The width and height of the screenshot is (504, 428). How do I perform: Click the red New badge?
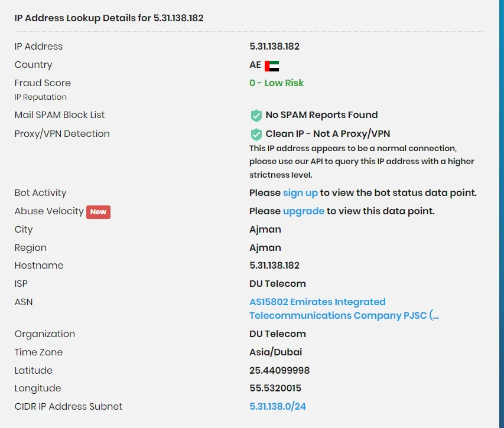(x=98, y=211)
